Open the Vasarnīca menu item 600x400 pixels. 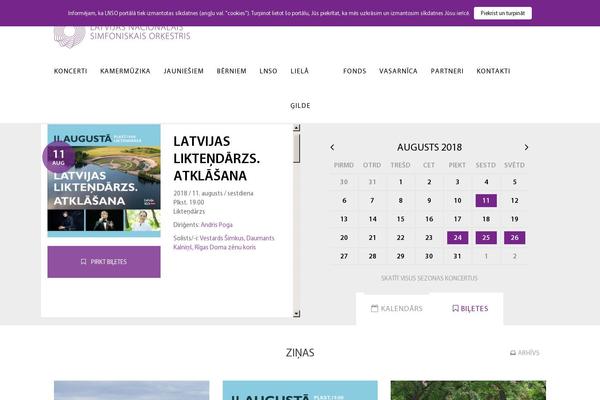(398, 71)
